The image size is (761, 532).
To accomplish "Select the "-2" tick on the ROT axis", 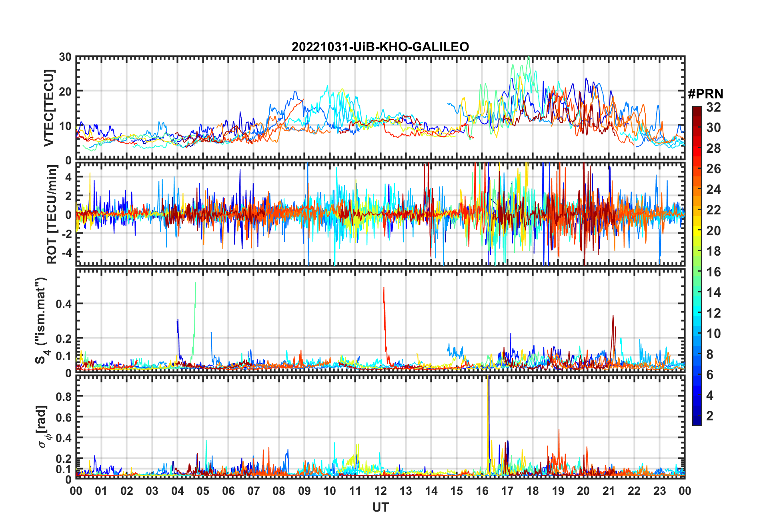I will (68, 234).
